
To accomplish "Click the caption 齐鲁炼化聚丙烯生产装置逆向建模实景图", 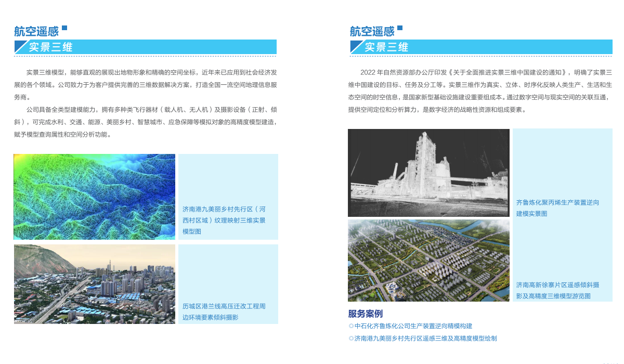I will tap(557, 208).
